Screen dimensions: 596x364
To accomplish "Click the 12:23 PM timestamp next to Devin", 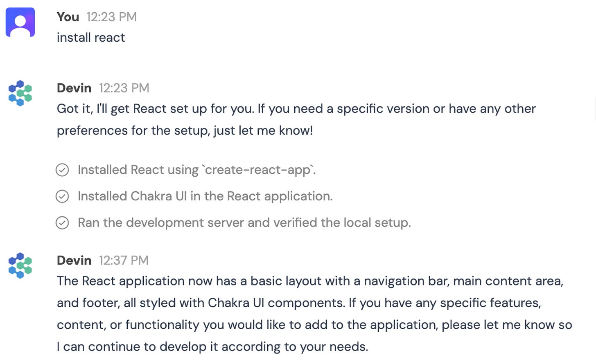I will [124, 88].
